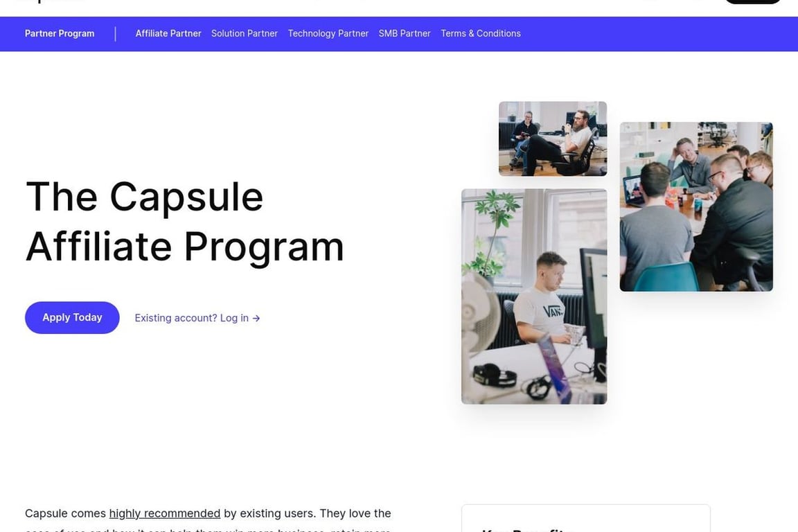View Terms & Conditions
Viewport: 798px width, 532px height.
[x=481, y=34]
